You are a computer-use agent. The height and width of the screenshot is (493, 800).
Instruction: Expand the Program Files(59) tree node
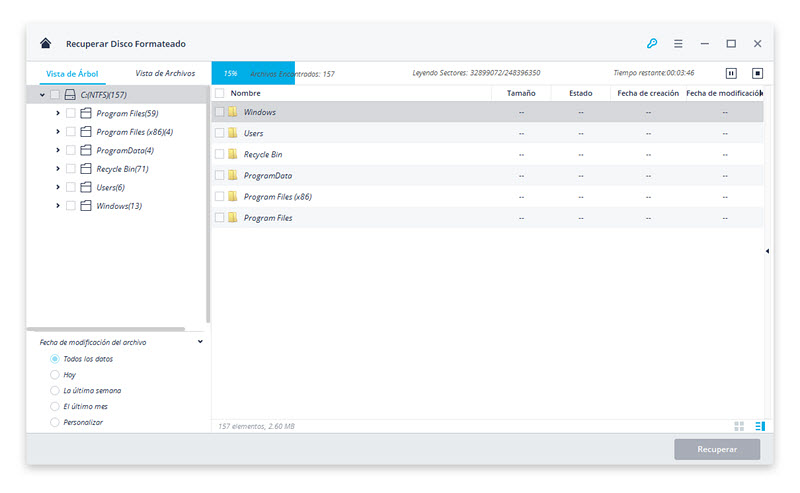[58, 113]
